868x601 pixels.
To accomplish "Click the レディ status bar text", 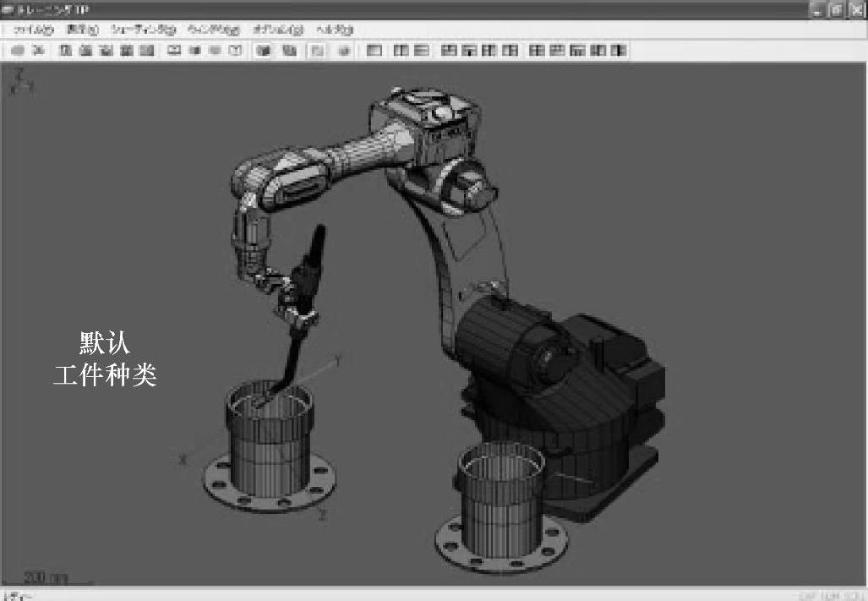I will coord(17,596).
